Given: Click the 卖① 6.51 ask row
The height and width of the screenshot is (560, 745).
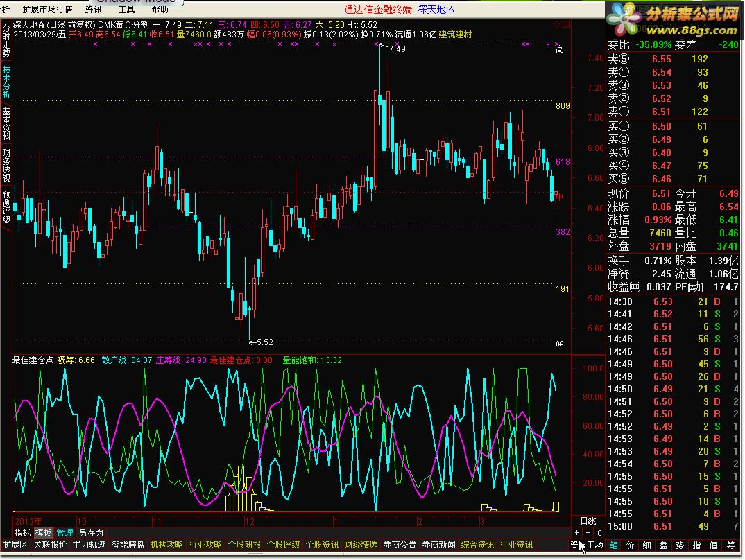Looking at the screenshot, I should coord(673,112).
